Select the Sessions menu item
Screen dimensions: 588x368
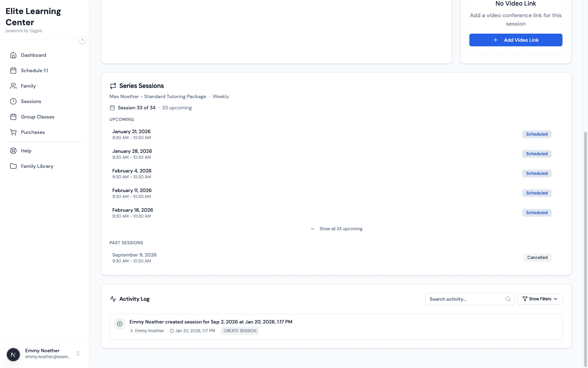click(31, 101)
